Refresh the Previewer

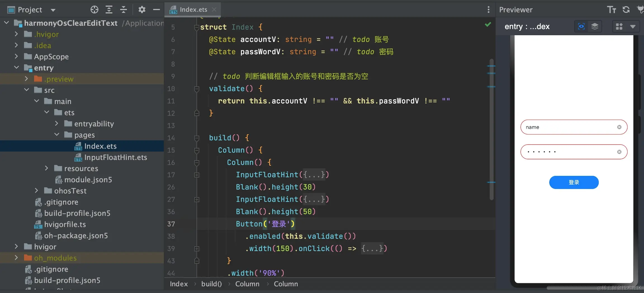point(626,10)
